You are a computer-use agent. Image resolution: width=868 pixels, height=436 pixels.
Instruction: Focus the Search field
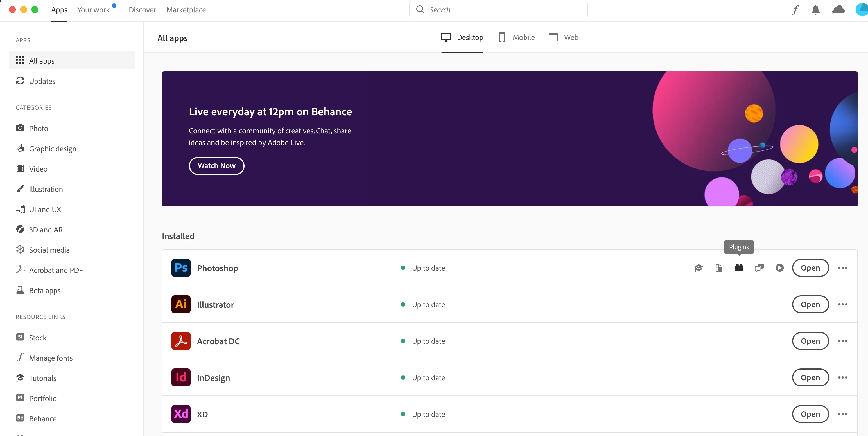click(505, 10)
